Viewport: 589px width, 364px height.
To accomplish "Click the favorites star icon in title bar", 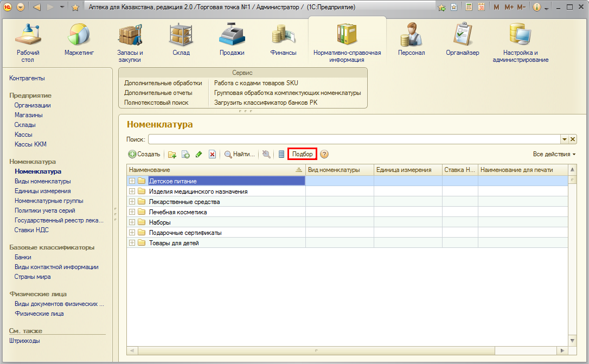I will (75, 8).
